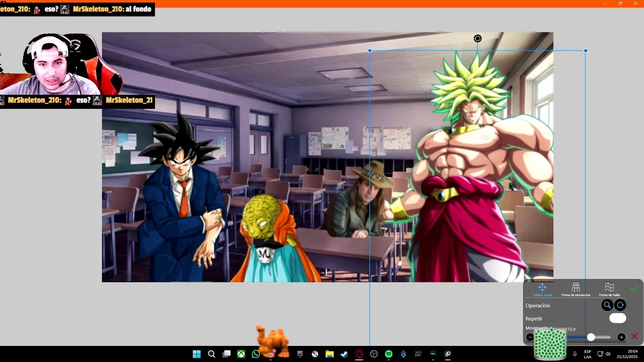
Task: Open Task View on the taskbar
Action: [x=227, y=354]
